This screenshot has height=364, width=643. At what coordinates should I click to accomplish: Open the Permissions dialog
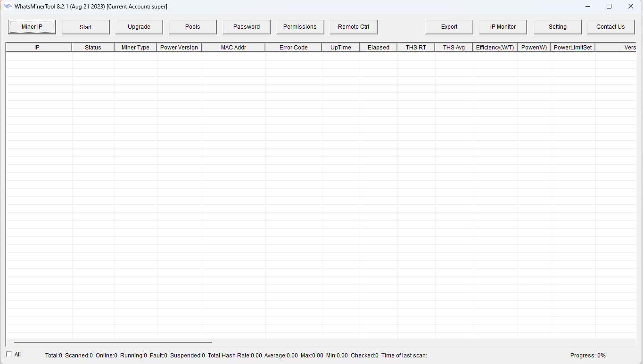300,27
